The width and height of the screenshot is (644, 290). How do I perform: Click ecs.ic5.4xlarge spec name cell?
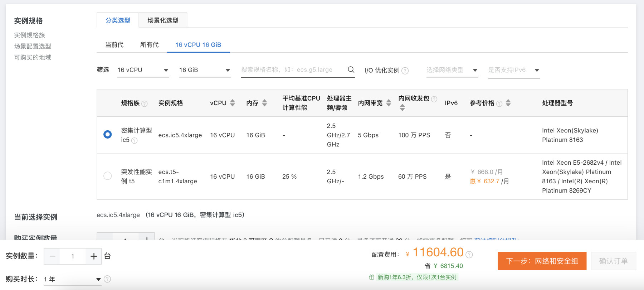click(180, 135)
